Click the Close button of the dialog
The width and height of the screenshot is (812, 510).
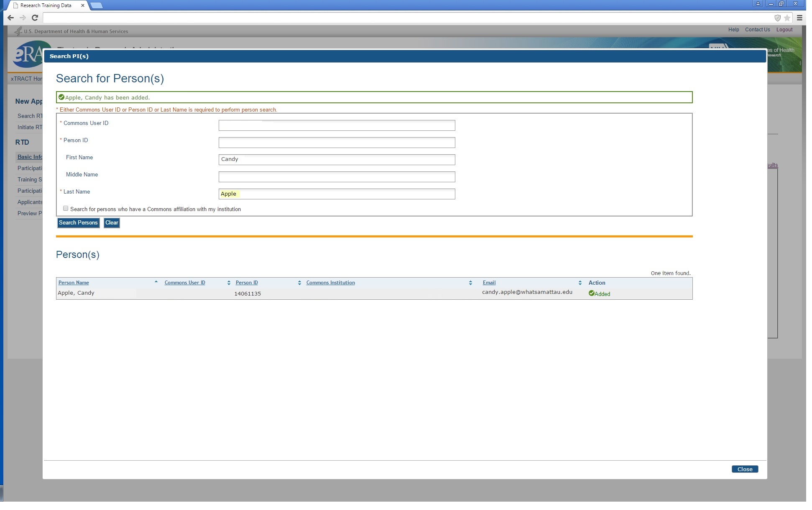tap(745, 469)
